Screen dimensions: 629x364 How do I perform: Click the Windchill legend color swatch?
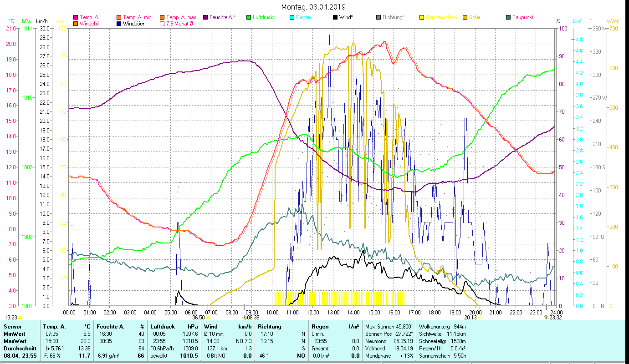coord(75,24)
